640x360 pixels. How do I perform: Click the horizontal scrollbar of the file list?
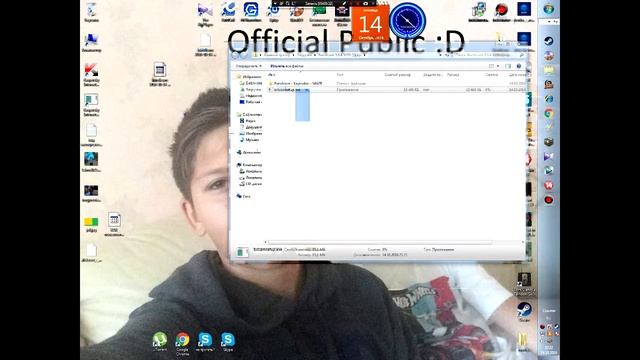click(380, 242)
